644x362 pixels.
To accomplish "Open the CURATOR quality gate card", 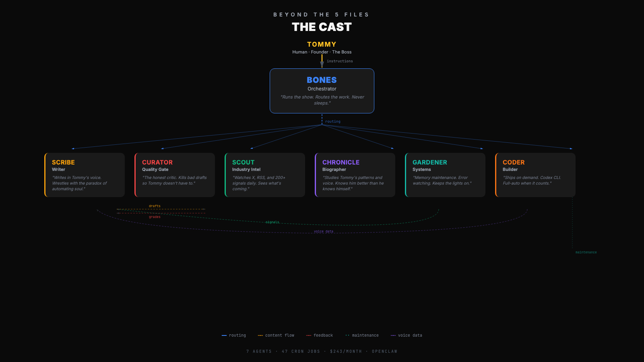I will click(x=175, y=175).
